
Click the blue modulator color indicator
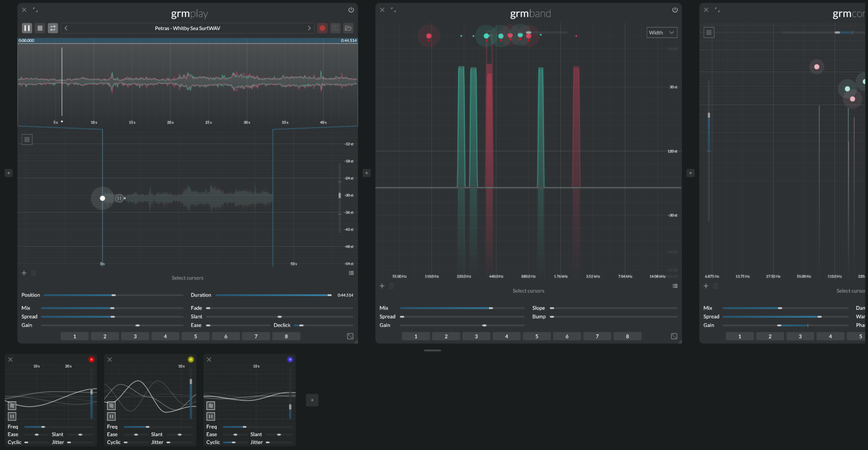pyautogui.click(x=290, y=360)
